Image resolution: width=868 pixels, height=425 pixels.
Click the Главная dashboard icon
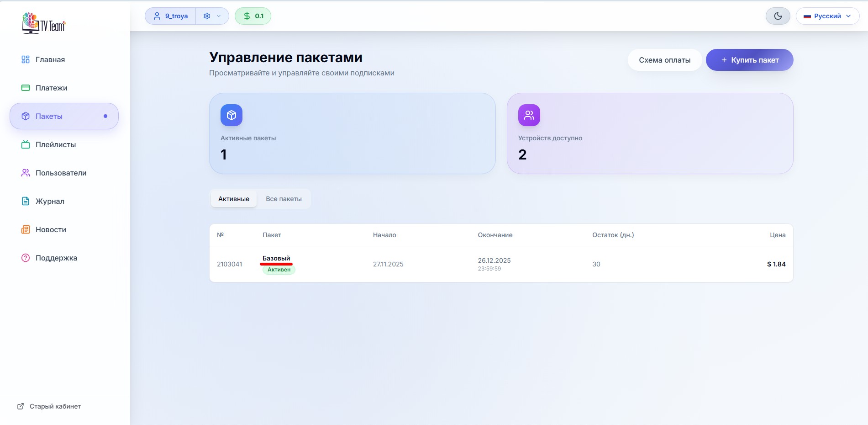(x=26, y=59)
